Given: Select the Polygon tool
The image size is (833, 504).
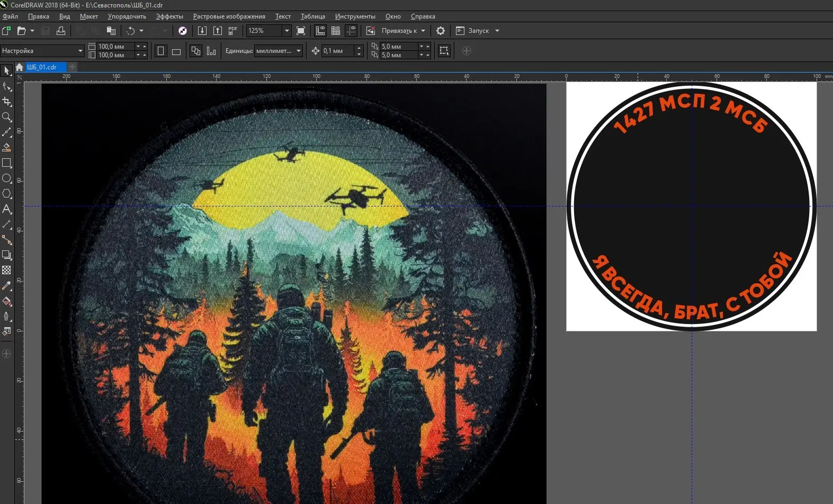Looking at the screenshot, I should click(7, 194).
